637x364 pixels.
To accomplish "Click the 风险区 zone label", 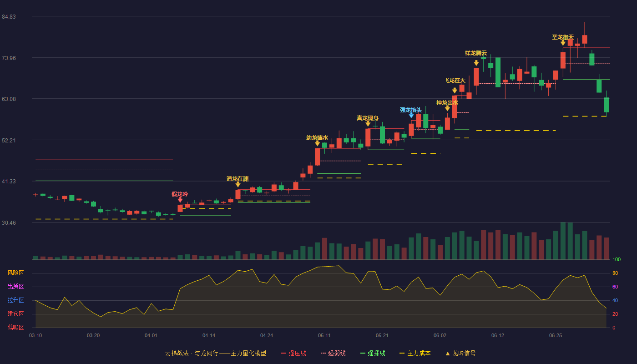I will tap(15, 273).
